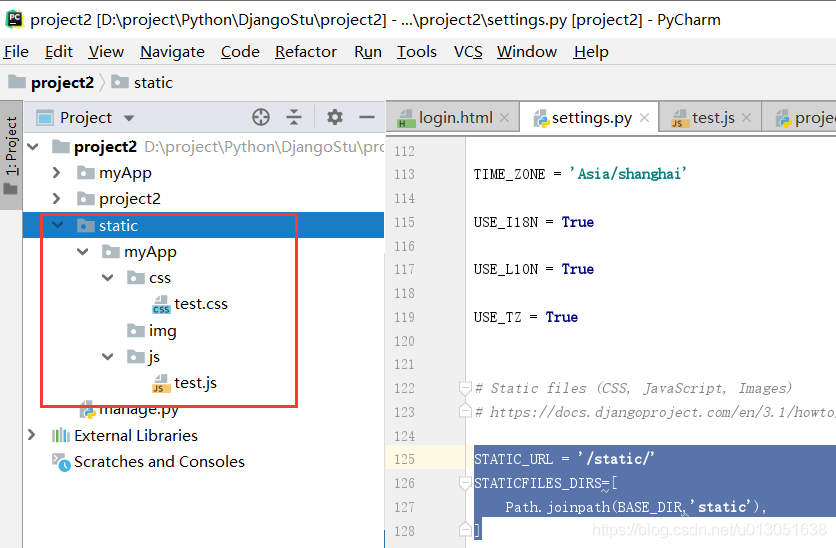Open Project panel settings gear
The height and width of the screenshot is (548, 836).
click(x=335, y=117)
